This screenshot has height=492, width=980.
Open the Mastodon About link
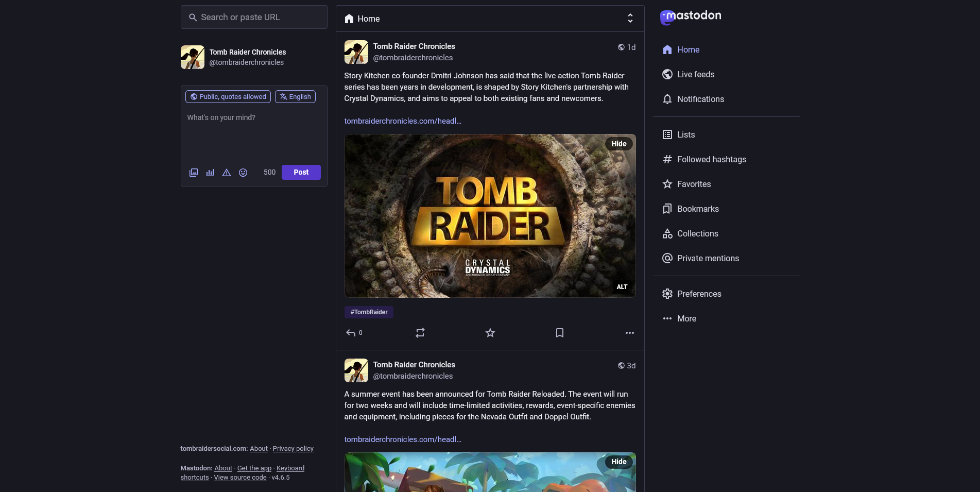pyautogui.click(x=223, y=468)
